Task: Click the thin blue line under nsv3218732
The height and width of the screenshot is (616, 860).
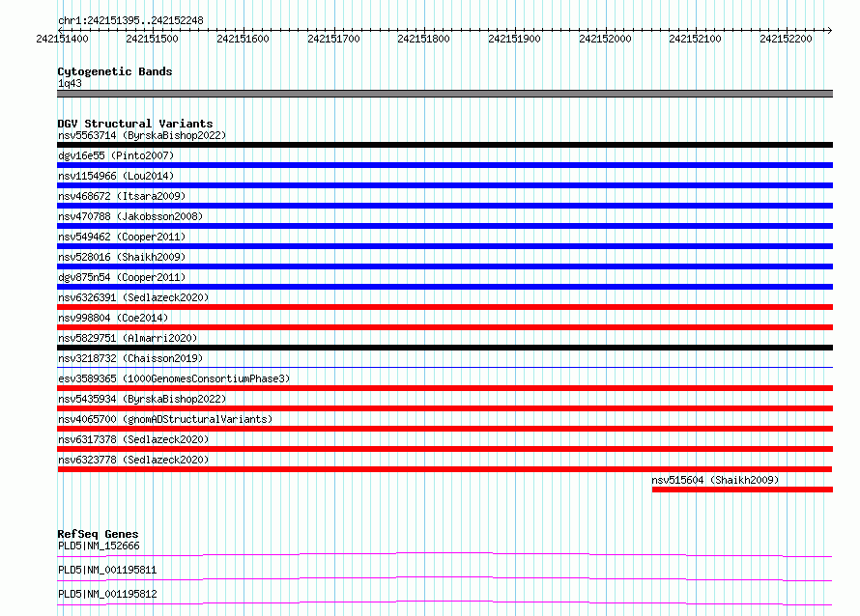Action: (x=444, y=367)
